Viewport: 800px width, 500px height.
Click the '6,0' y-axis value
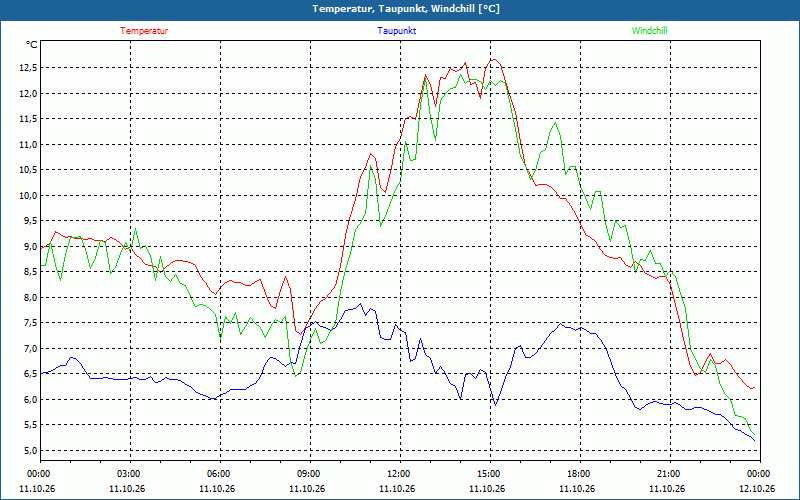pos(31,399)
